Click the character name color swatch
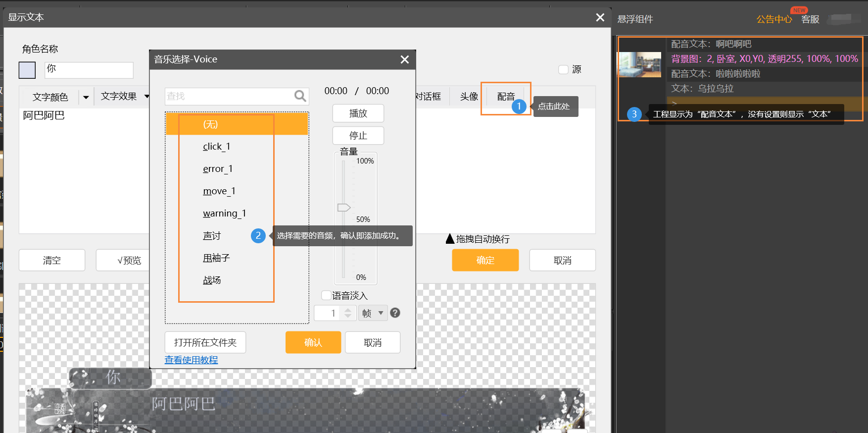Image resolution: width=868 pixels, height=433 pixels. (27, 70)
